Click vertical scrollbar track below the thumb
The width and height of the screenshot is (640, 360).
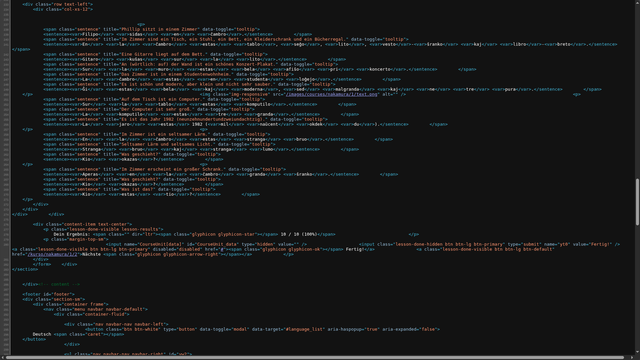point(637,286)
